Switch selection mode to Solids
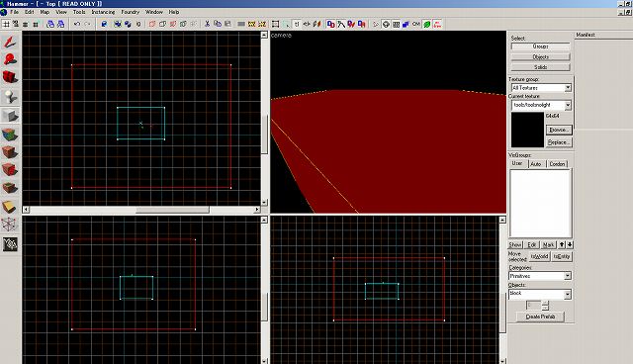 [541, 67]
